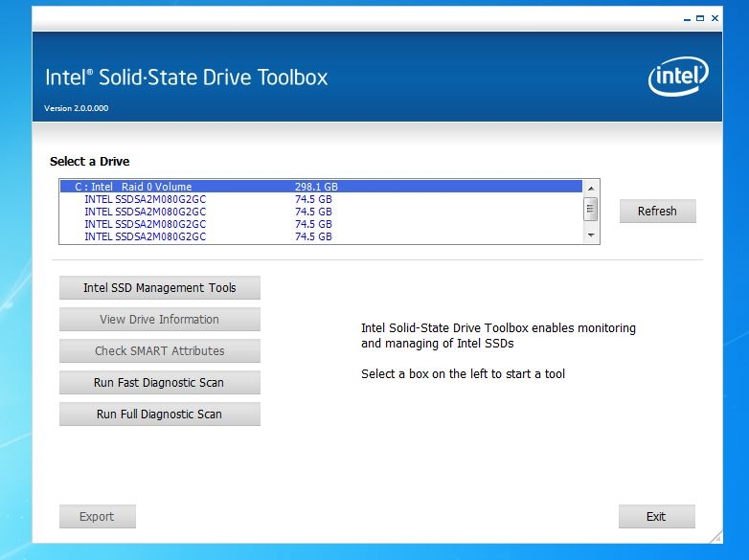
Task: Open Intel SSD Management Tools
Action: tap(159, 288)
